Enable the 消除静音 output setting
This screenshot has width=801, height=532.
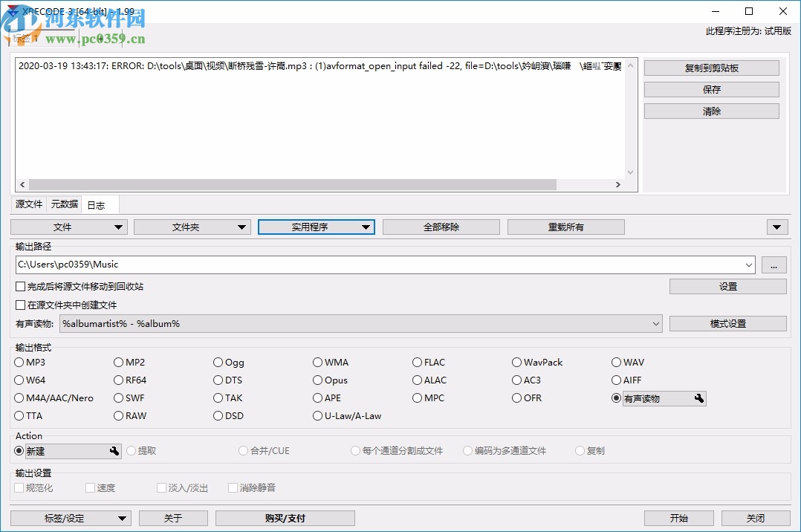[233, 488]
